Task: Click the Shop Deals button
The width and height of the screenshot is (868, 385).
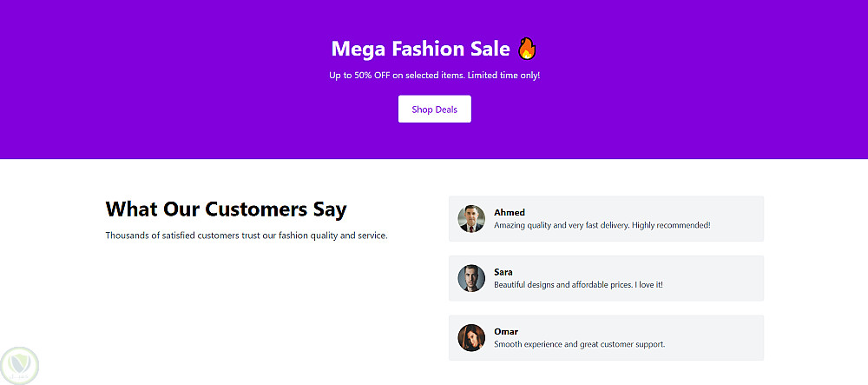Action: click(434, 110)
